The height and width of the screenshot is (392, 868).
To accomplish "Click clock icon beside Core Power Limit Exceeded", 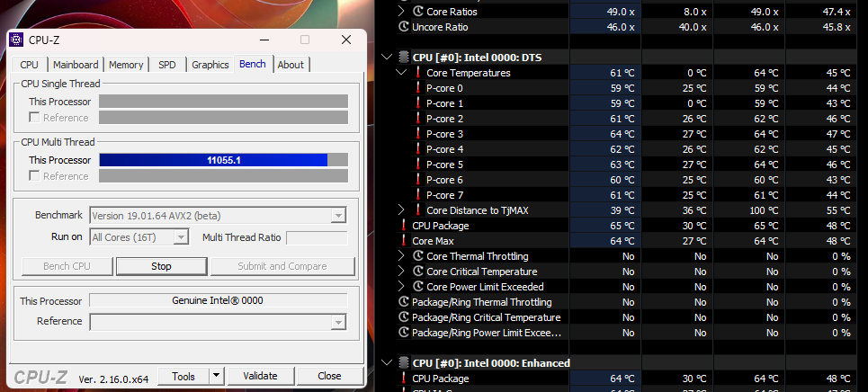I will click(418, 287).
